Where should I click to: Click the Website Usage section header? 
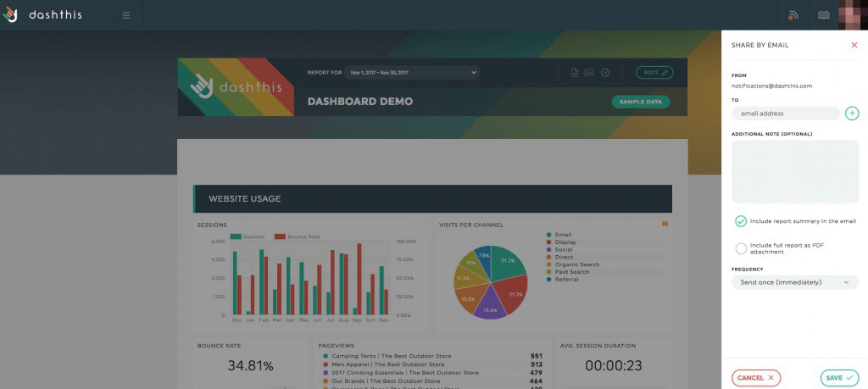tap(432, 198)
